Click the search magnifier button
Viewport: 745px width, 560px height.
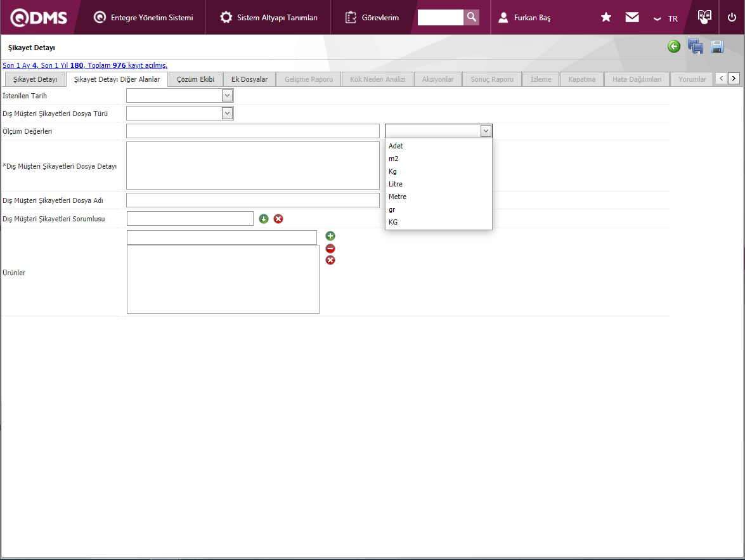coord(471,17)
